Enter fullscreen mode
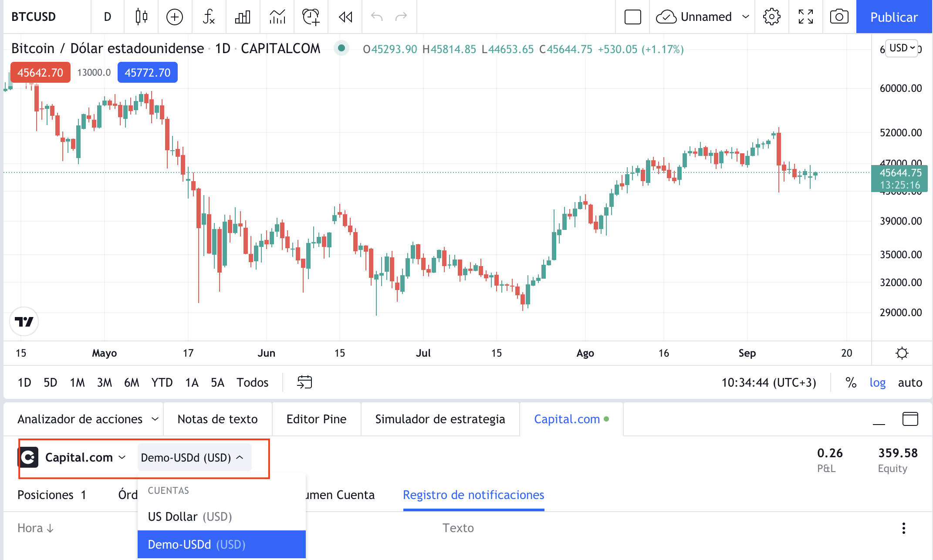This screenshot has height=560, width=933. tap(805, 17)
